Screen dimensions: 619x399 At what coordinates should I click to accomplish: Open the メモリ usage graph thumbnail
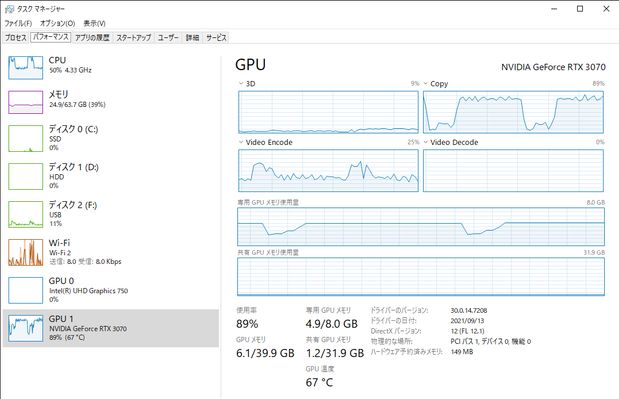[26, 102]
